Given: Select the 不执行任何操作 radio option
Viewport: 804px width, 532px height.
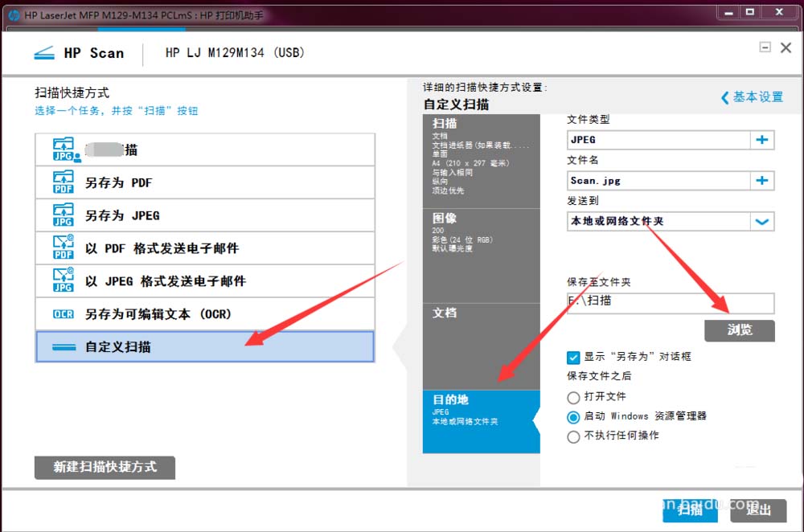Looking at the screenshot, I should (x=573, y=436).
